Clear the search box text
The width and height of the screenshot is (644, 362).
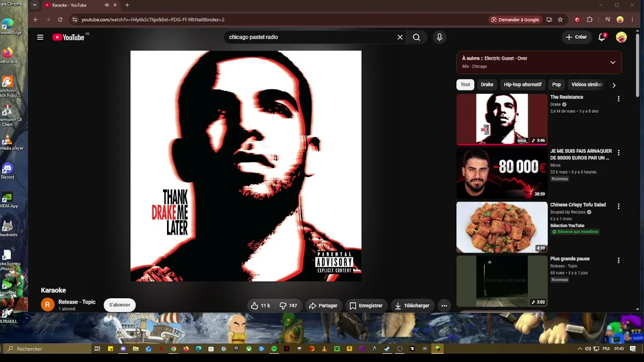[x=400, y=37]
